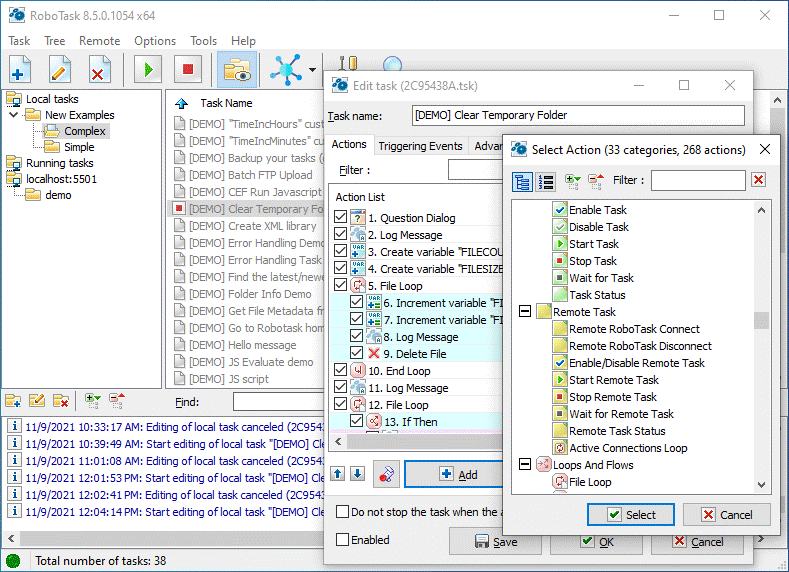Select the Running tasks tree node
This screenshot has height=572, width=789.
[x=59, y=163]
